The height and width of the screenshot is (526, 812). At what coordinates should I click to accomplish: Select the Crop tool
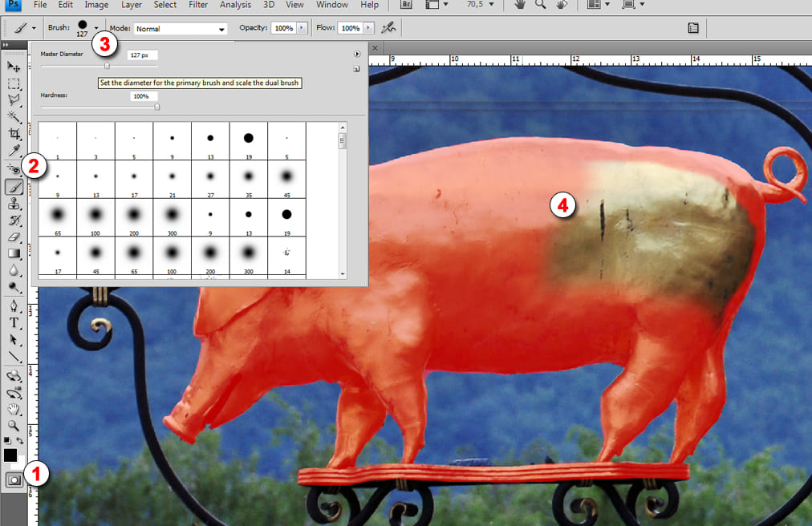[14, 134]
